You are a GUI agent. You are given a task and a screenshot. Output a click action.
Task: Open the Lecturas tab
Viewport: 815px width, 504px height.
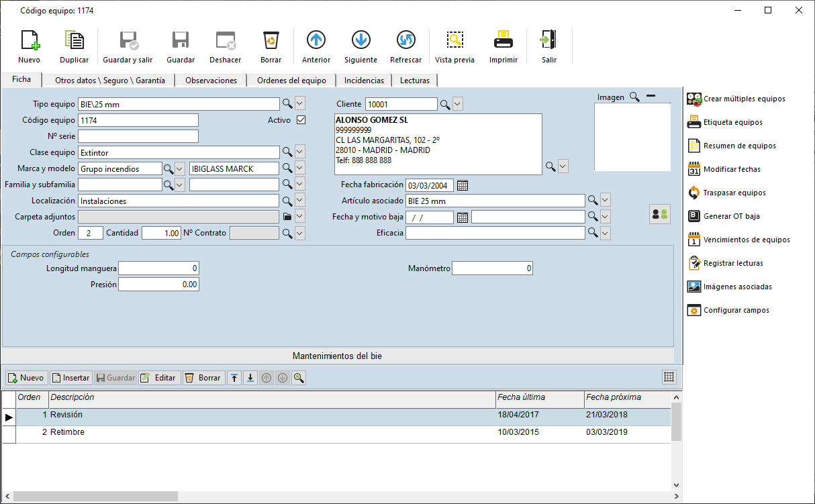[x=415, y=81]
